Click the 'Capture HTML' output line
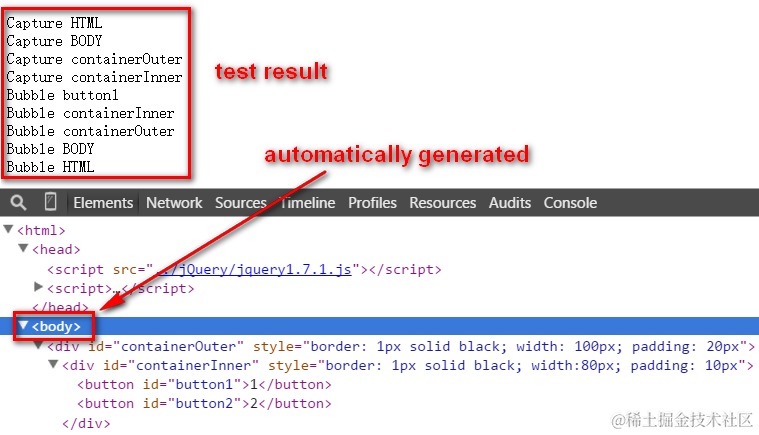Image resolution: width=759 pixels, height=435 pixels. tap(54, 23)
